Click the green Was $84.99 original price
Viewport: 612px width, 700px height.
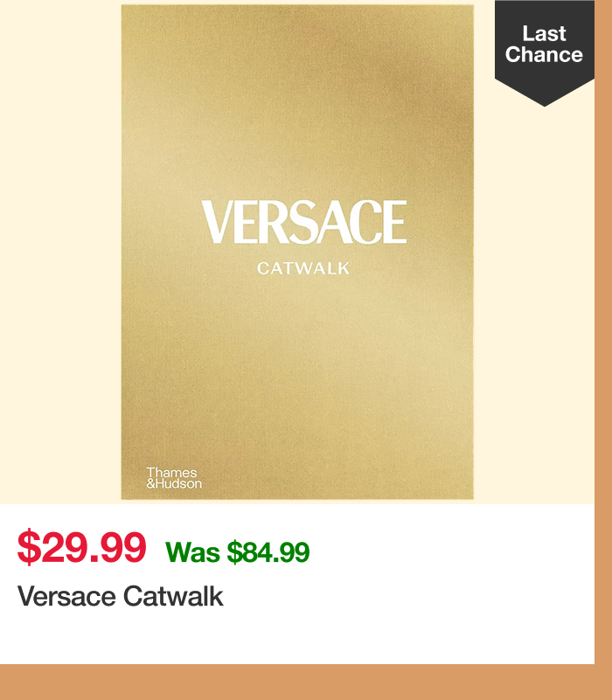tap(237, 551)
